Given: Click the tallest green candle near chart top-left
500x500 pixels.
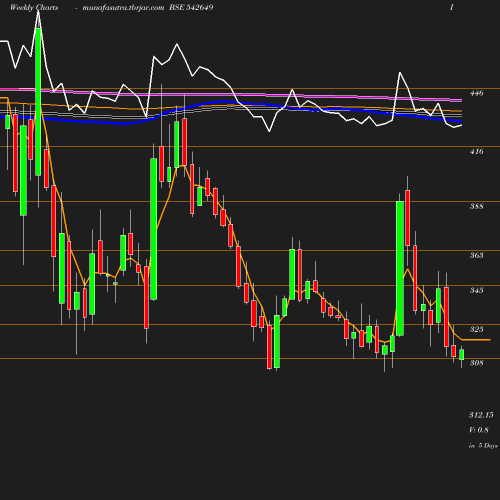Looking at the screenshot, I should [x=38, y=102].
